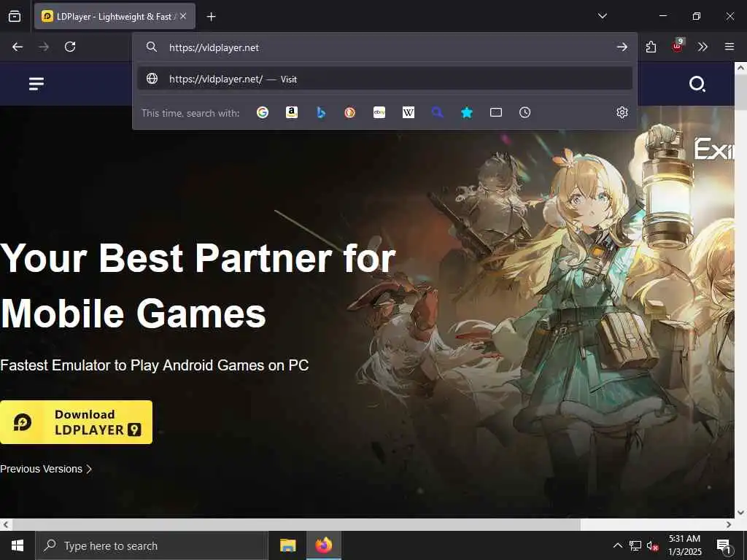Click the horizontal scrollbar left arrow
Screen dimensions: 747x560
point(5,525)
